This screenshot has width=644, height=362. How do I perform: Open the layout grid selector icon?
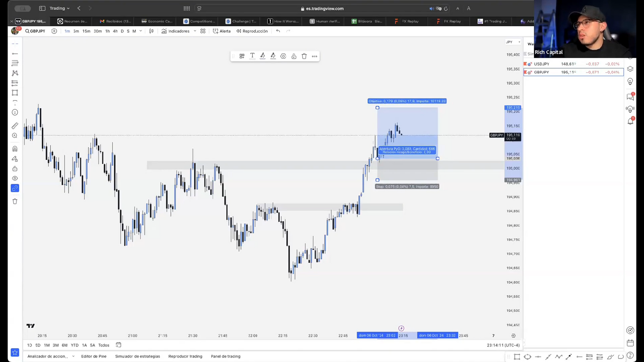pyautogui.click(x=203, y=31)
